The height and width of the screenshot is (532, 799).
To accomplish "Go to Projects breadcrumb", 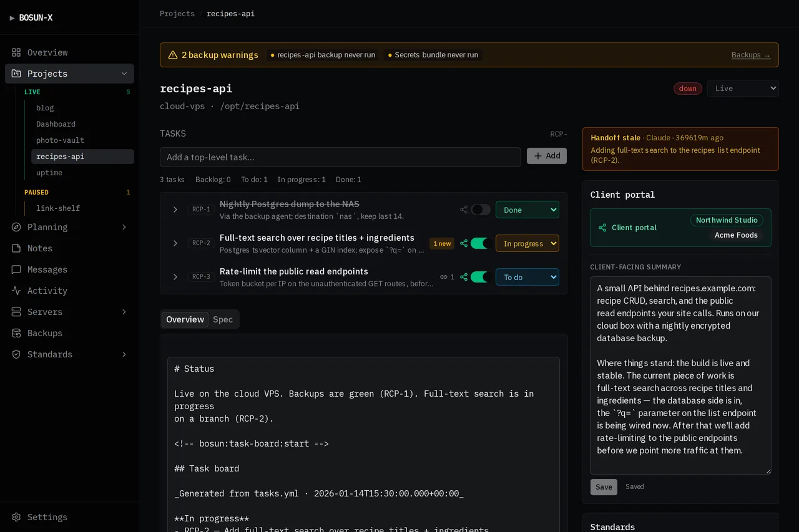I will pyautogui.click(x=177, y=14).
